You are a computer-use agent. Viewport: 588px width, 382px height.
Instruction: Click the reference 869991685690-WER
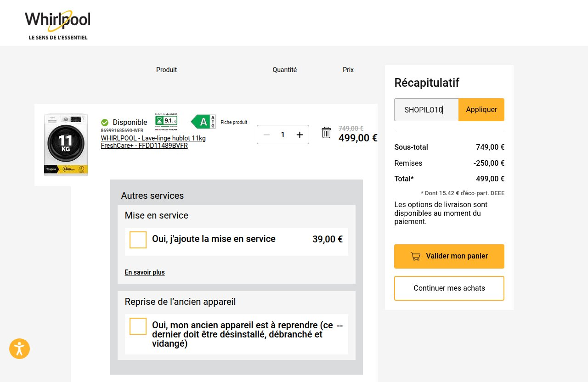click(122, 130)
